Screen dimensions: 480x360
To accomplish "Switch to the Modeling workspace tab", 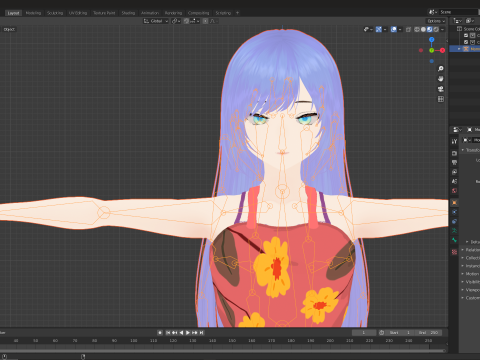I will point(33,13).
